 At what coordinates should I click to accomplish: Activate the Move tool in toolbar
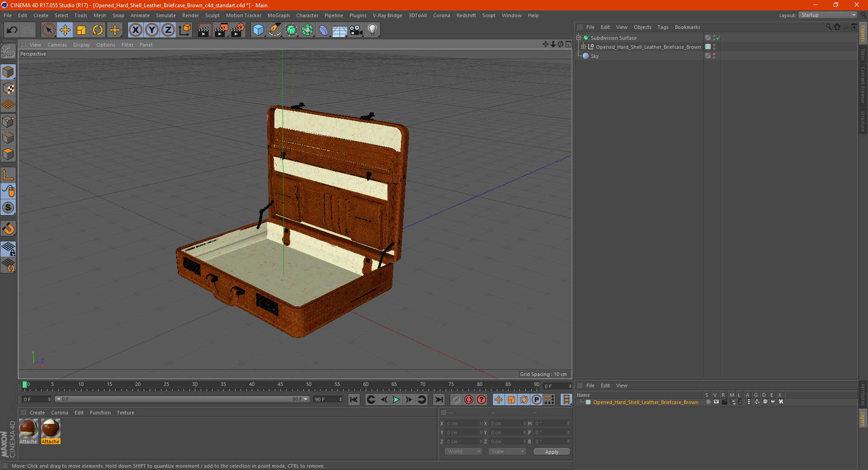[x=65, y=30]
